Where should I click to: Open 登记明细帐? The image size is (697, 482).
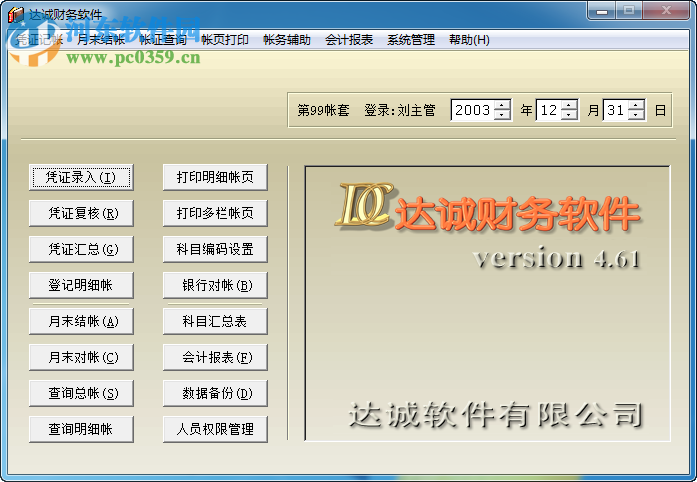81,285
